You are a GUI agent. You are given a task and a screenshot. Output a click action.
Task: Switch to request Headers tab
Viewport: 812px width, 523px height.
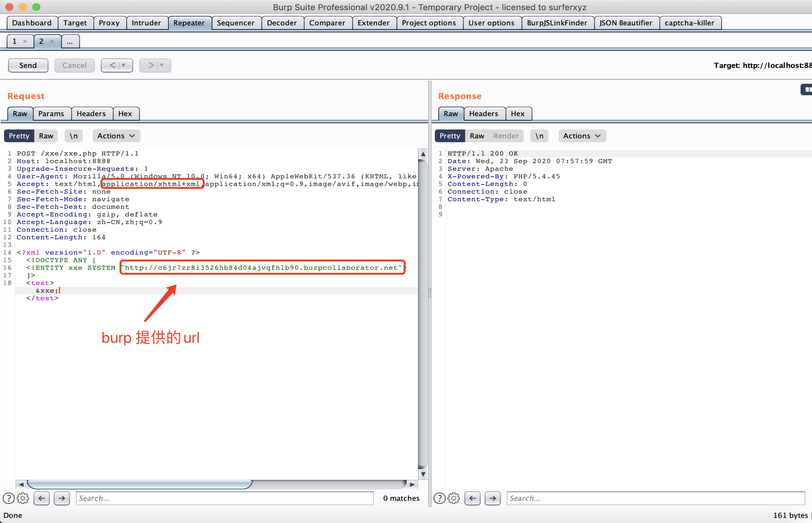point(91,113)
